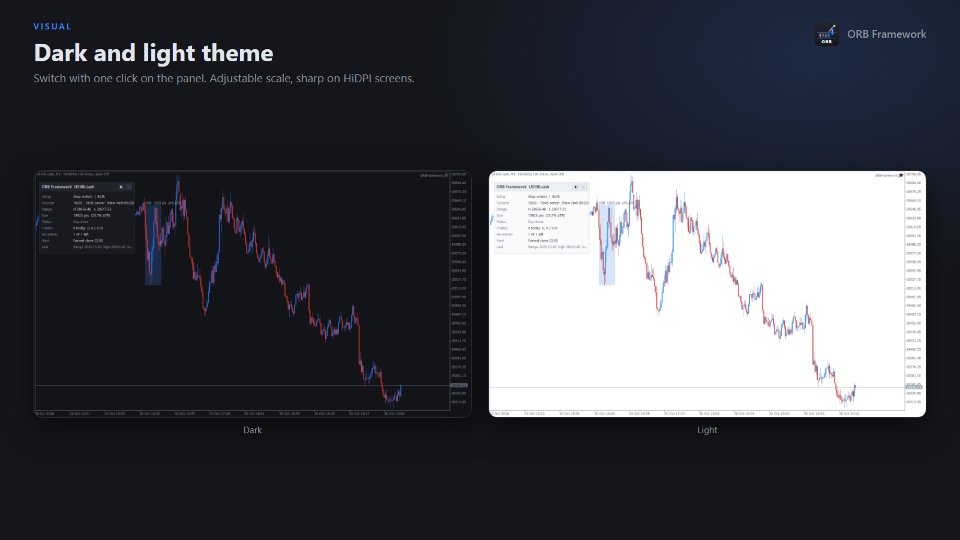The height and width of the screenshot is (540, 960).
Task: Collapse the light ORB Framework panel
Action: point(583,187)
